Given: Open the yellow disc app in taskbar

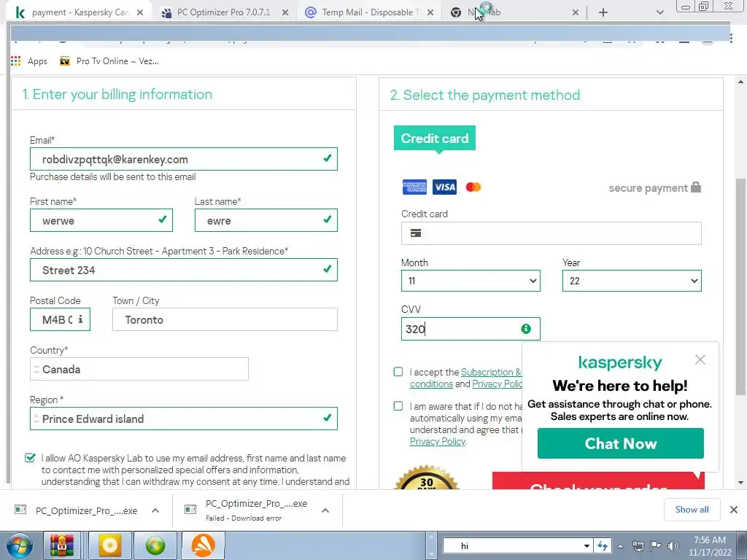Looking at the screenshot, I should coord(110,545).
